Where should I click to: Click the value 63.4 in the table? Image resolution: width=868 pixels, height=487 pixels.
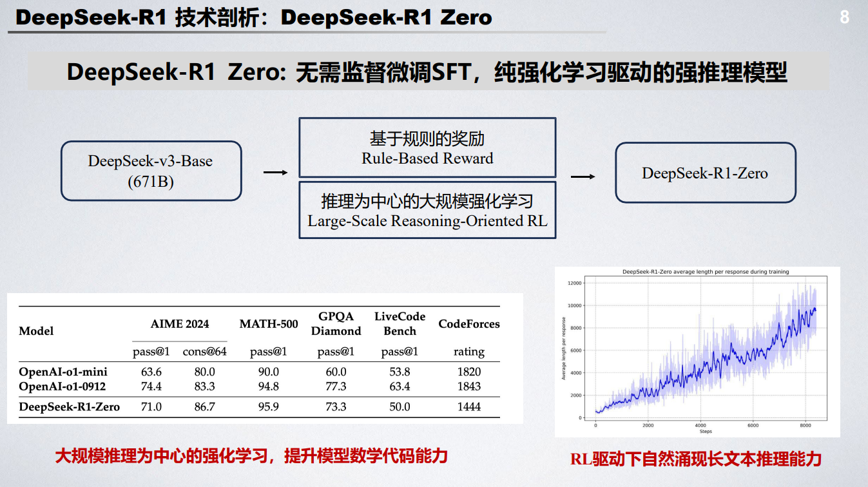point(400,387)
